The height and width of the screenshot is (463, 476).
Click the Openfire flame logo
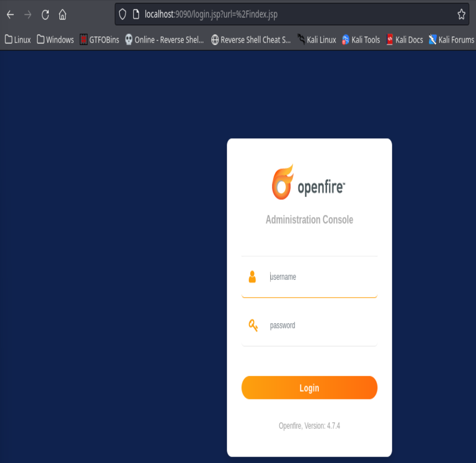[283, 182]
